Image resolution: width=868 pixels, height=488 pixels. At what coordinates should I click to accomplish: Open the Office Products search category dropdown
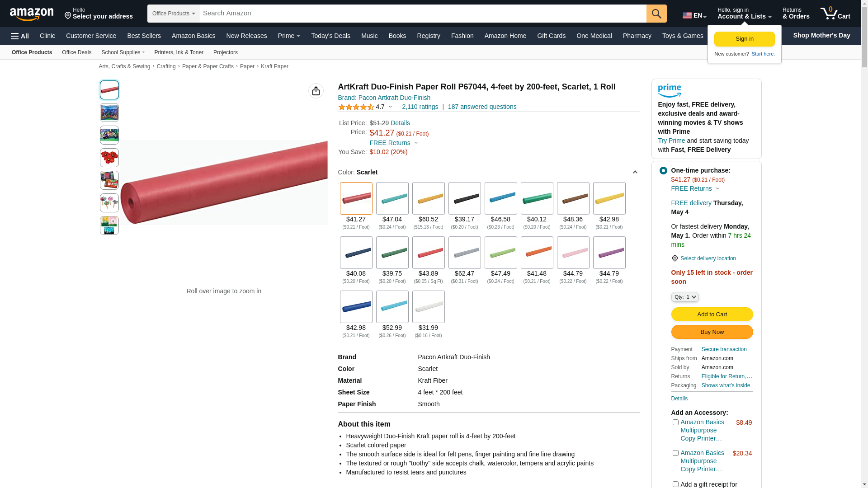click(173, 14)
